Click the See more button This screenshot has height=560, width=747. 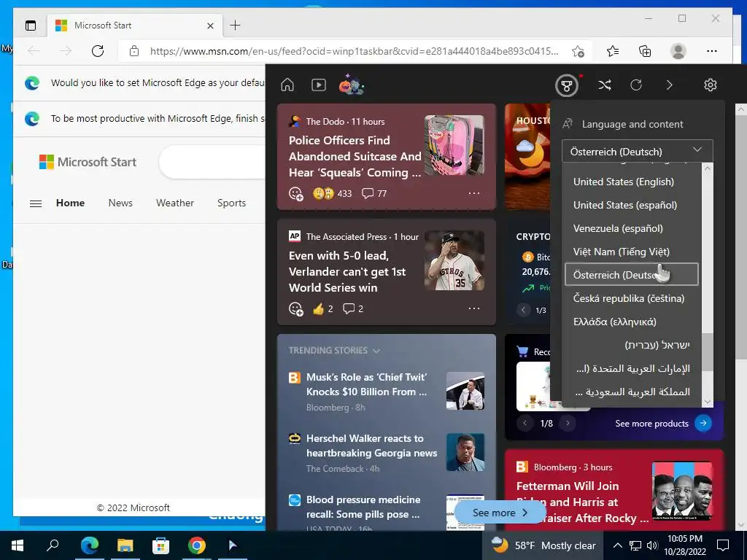(x=500, y=513)
